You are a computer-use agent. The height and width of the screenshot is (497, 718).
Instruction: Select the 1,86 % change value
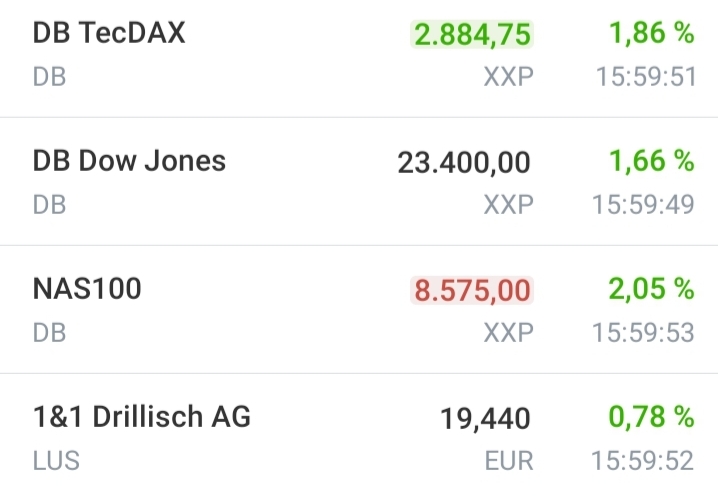tap(651, 33)
